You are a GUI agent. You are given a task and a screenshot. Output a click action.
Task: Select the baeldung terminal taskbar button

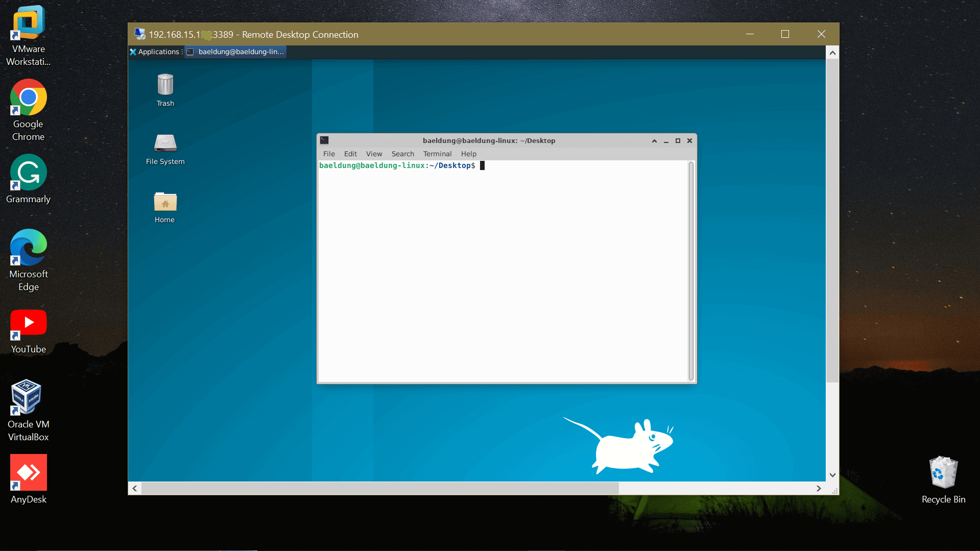point(235,52)
